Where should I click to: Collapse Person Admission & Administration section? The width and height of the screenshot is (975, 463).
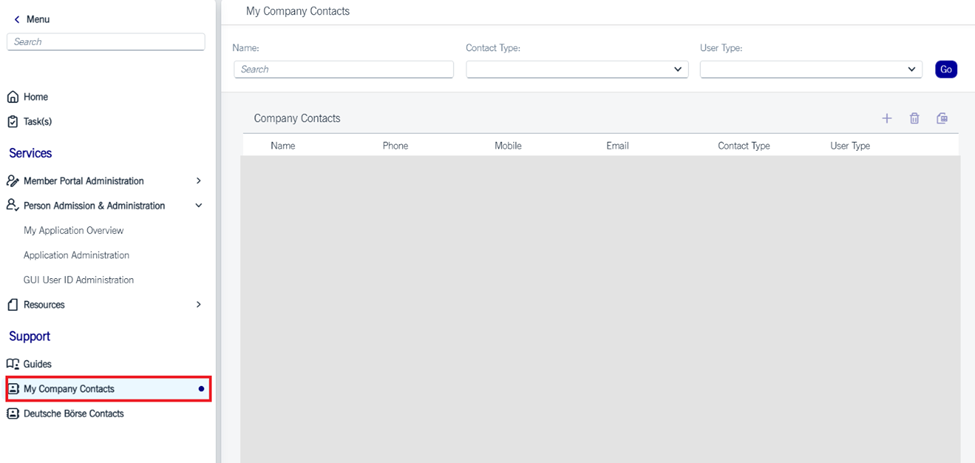click(198, 205)
